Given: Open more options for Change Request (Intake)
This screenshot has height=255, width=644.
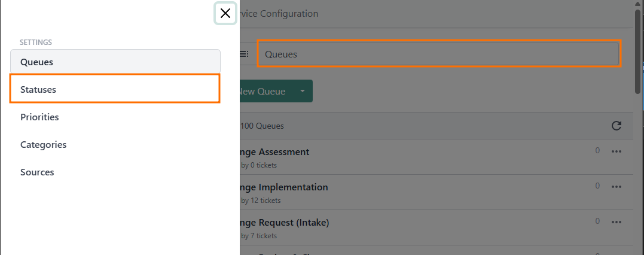Looking at the screenshot, I should [x=616, y=222].
